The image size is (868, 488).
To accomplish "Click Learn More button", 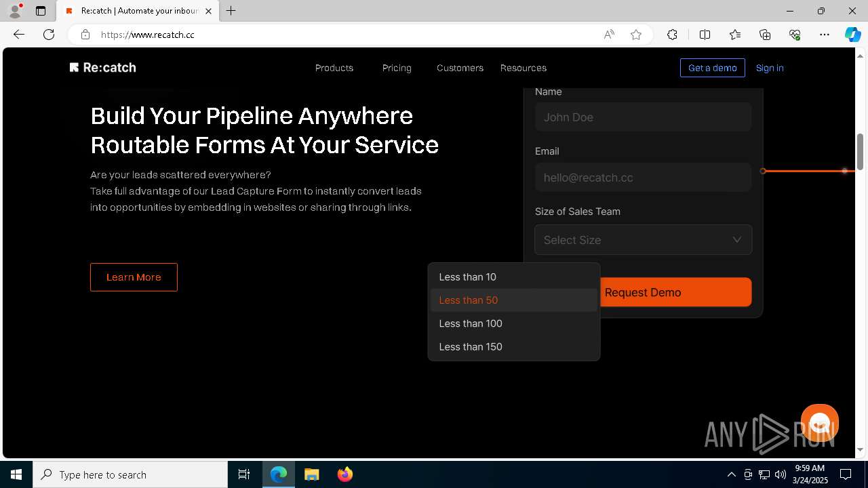I will click(134, 277).
